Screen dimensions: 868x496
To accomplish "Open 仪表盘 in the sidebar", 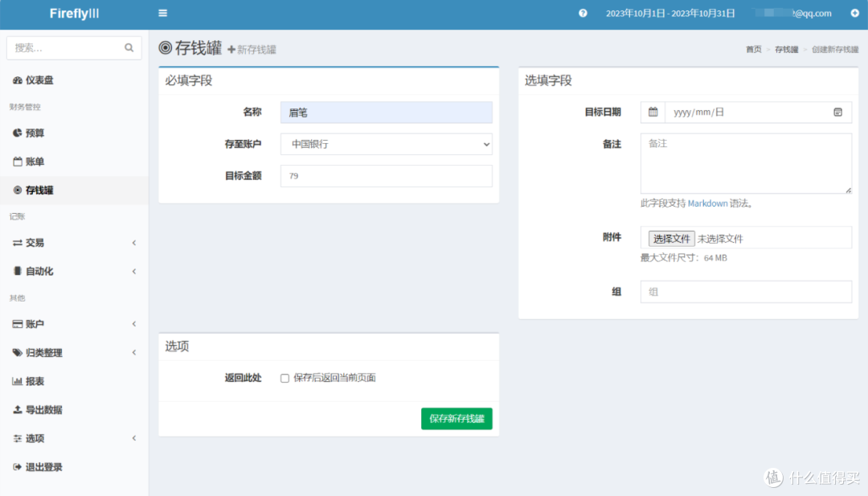I will click(74, 80).
